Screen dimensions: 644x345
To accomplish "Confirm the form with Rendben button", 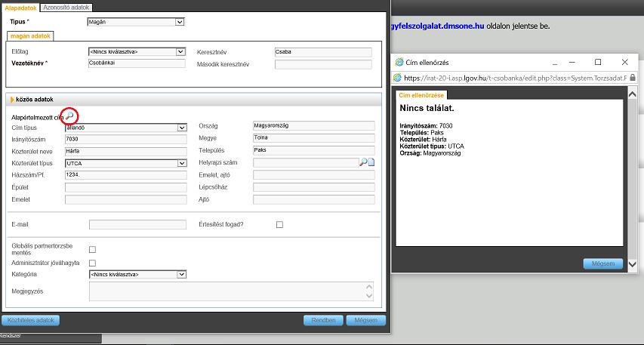I will 324,320.
